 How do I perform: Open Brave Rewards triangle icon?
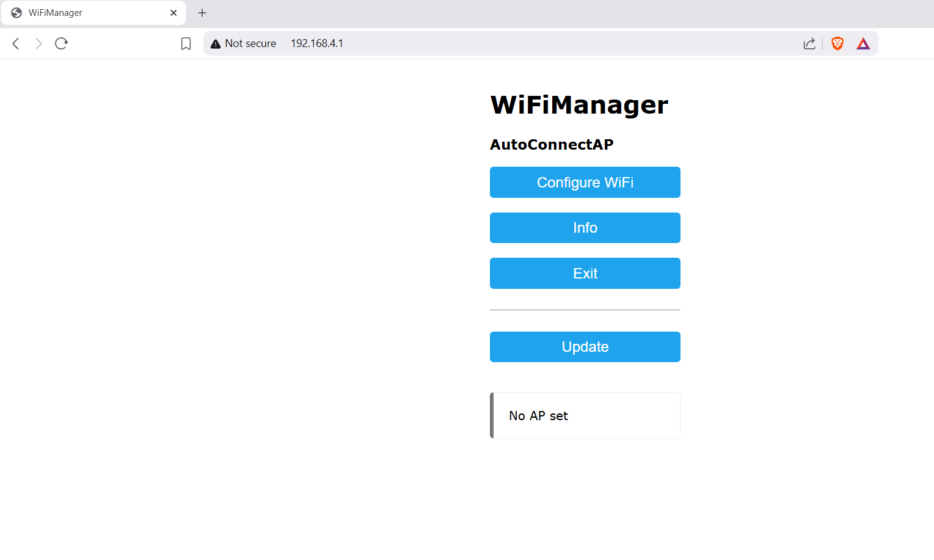pos(863,43)
